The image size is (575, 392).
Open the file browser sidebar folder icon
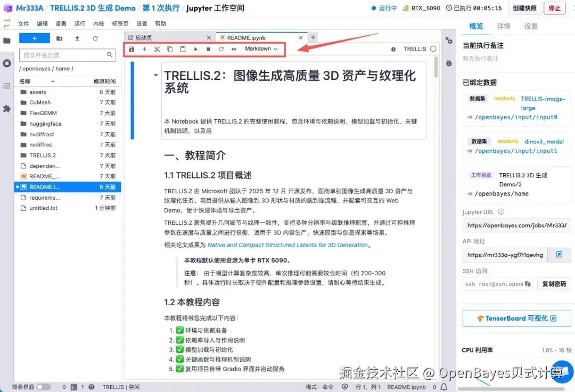coord(6,40)
